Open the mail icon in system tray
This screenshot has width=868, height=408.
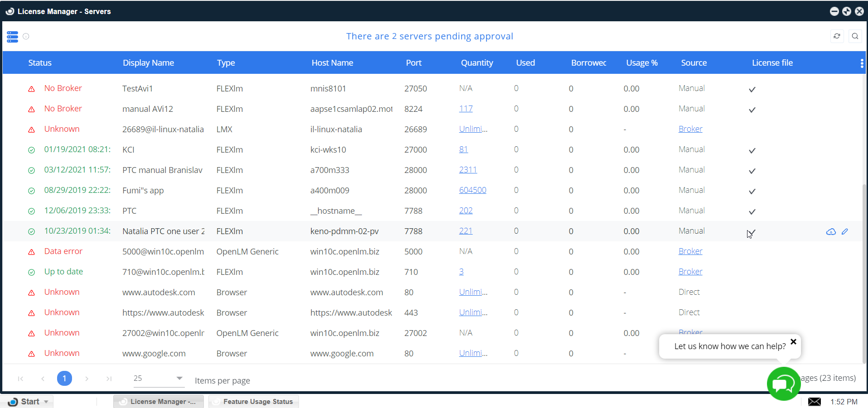[814, 402]
